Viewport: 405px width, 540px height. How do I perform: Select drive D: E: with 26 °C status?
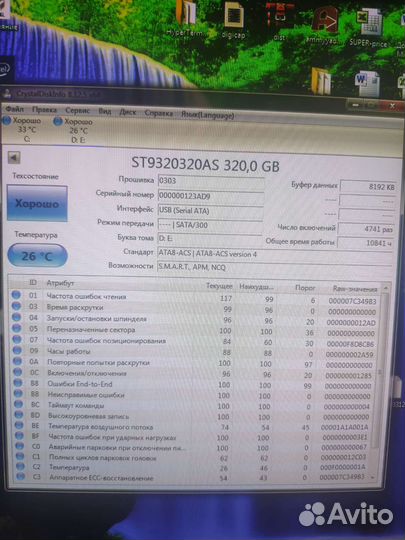[74, 131]
